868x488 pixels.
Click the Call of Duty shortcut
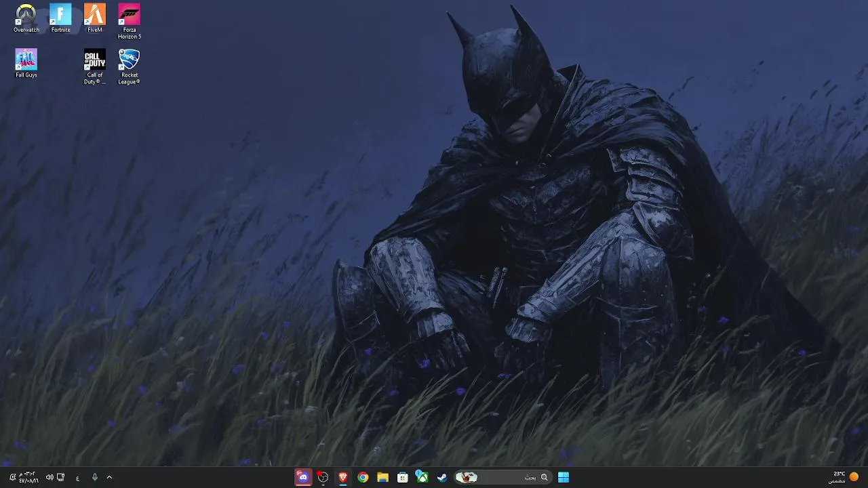click(95, 67)
